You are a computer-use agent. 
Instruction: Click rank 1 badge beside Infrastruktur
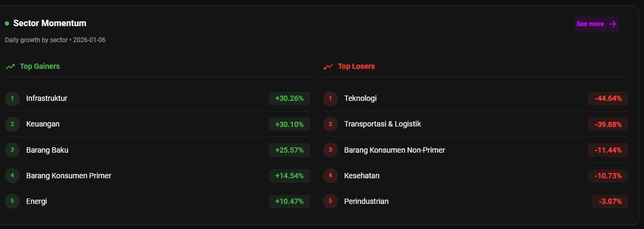[12, 98]
